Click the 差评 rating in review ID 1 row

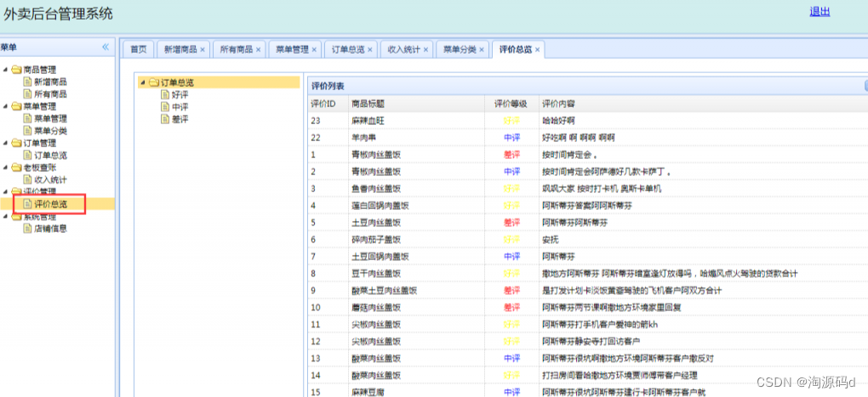coord(511,154)
